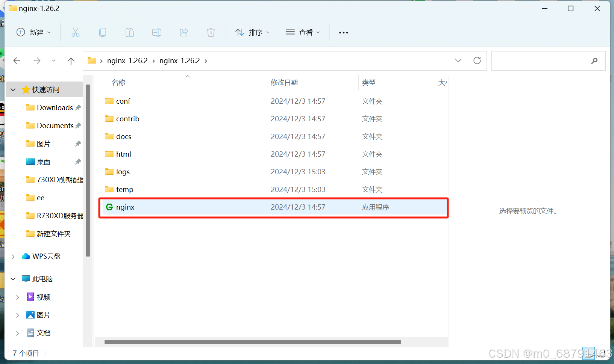
Task: Open Downloads in quick access
Action: point(55,107)
